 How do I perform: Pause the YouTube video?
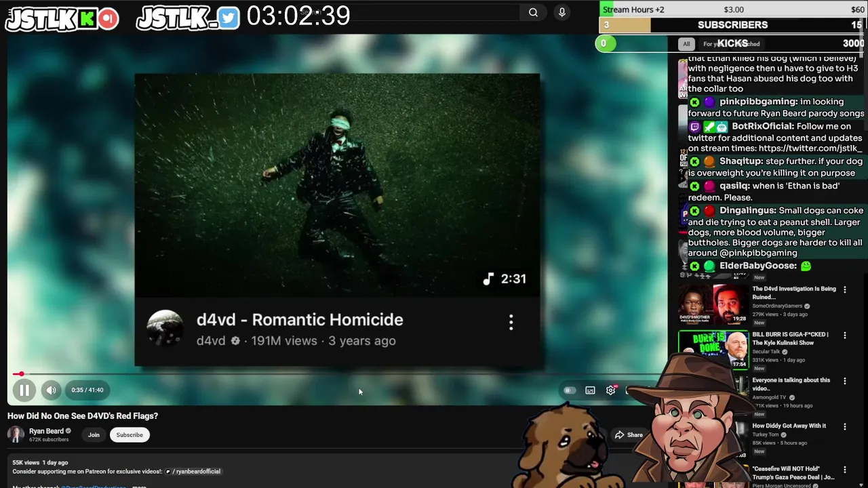pos(24,390)
